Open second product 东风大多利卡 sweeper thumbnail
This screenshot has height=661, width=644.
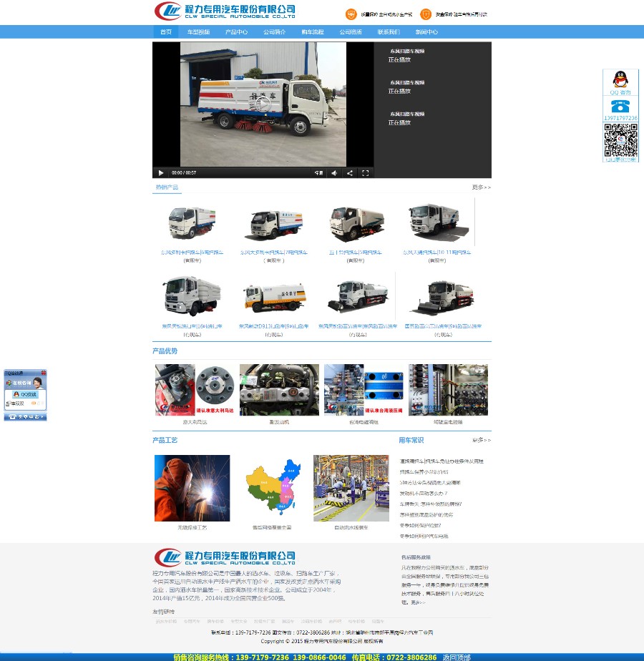click(274, 225)
